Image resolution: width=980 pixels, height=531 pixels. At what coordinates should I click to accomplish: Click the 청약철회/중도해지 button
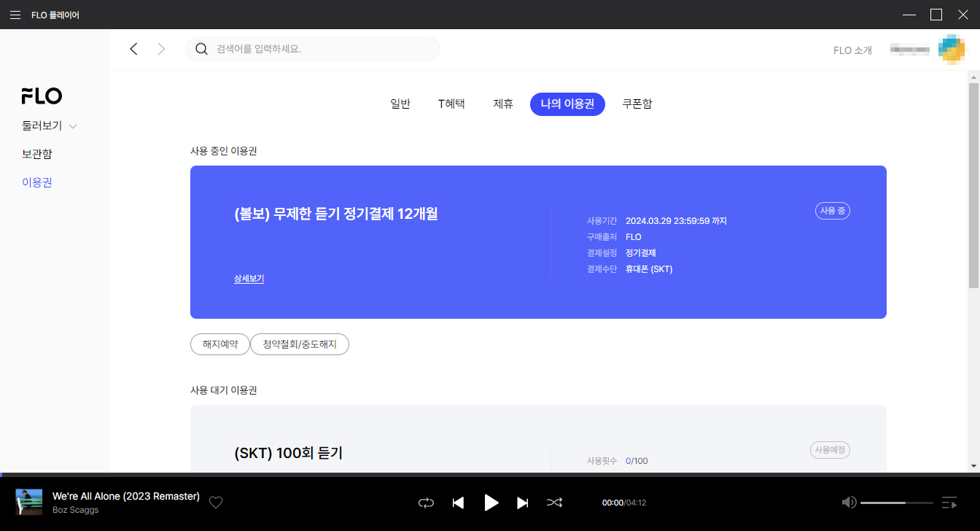[x=300, y=344]
